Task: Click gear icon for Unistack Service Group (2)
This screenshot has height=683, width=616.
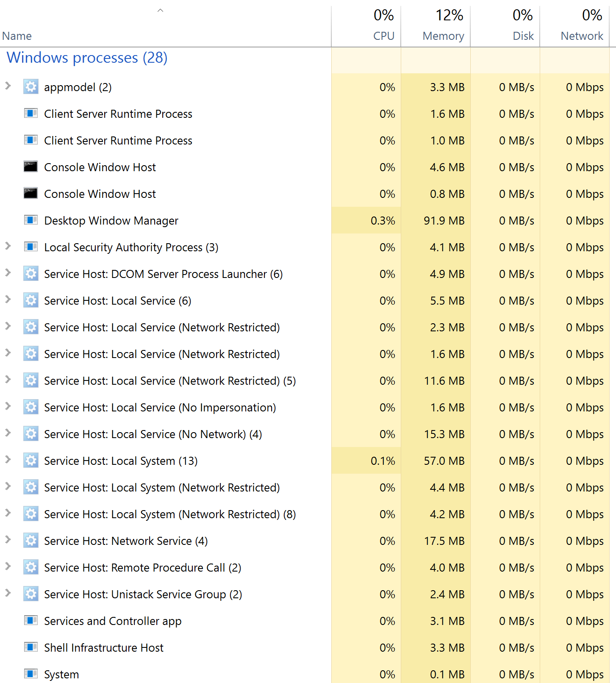Action: tap(31, 594)
